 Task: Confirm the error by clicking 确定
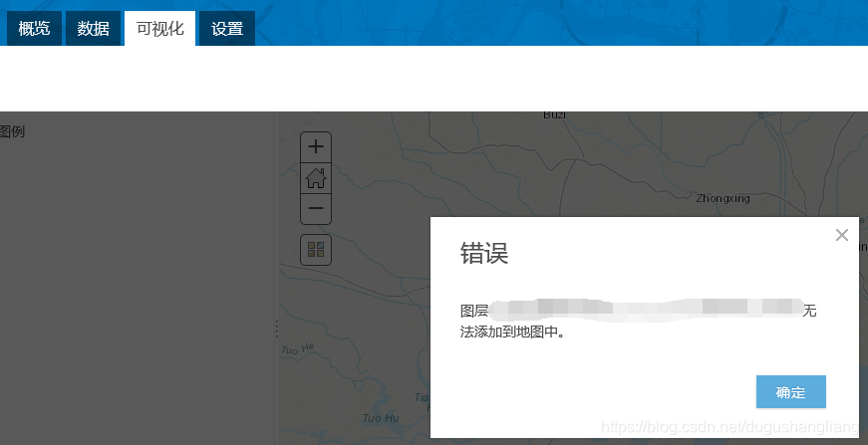tap(790, 392)
